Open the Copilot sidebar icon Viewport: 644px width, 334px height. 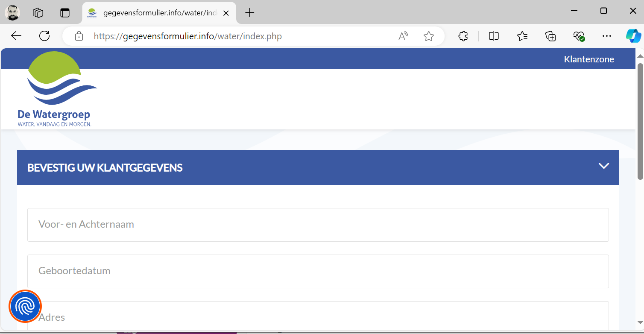click(x=633, y=36)
